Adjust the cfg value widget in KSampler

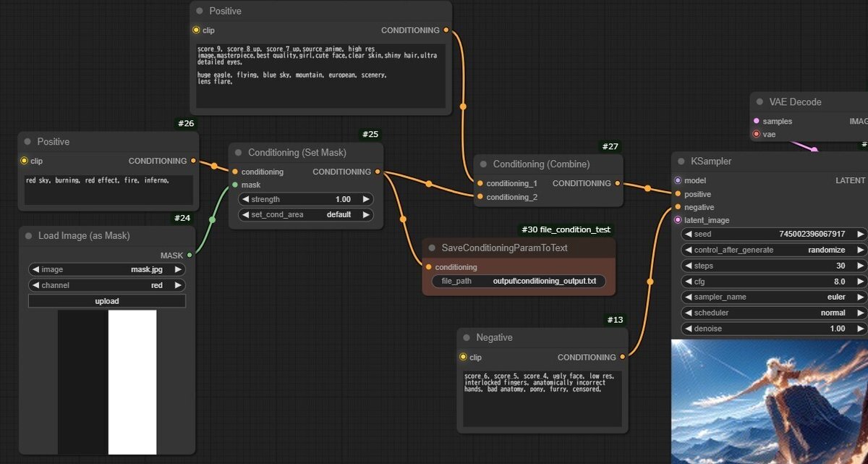(770, 281)
